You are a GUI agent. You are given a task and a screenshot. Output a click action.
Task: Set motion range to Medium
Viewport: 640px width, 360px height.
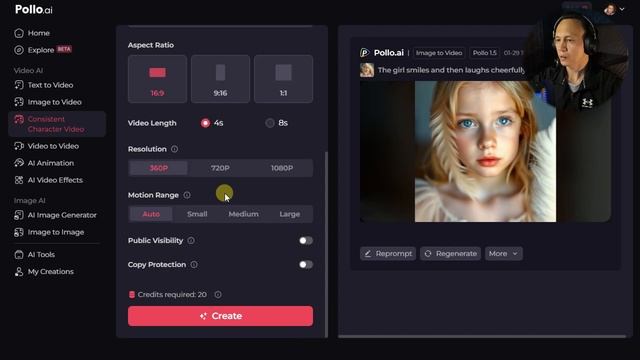click(243, 214)
